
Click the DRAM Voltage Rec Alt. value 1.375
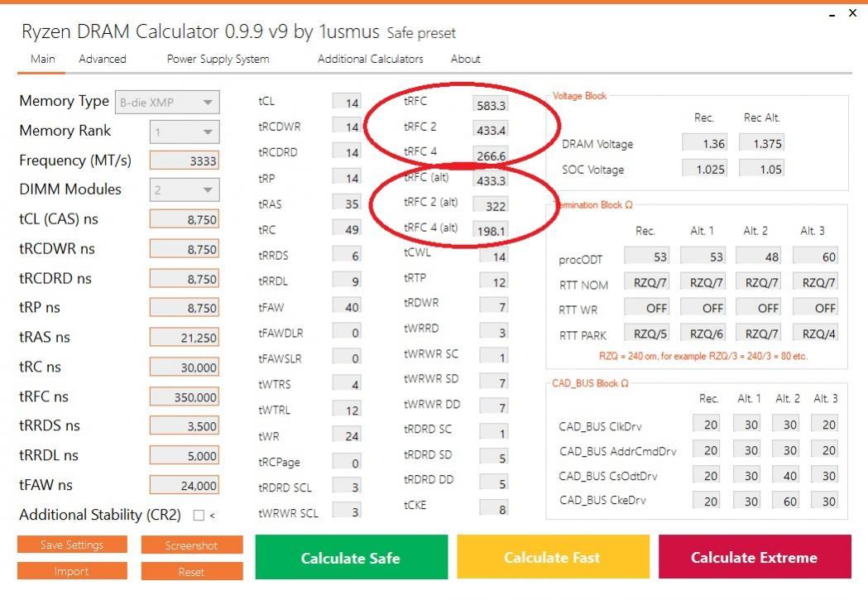tap(762, 143)
